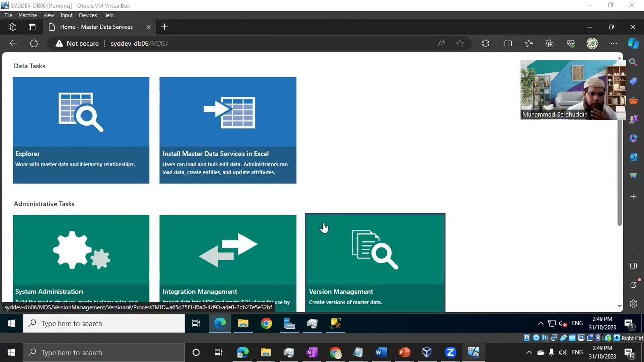Click scrollbar down arrow on page

(620, 305)
